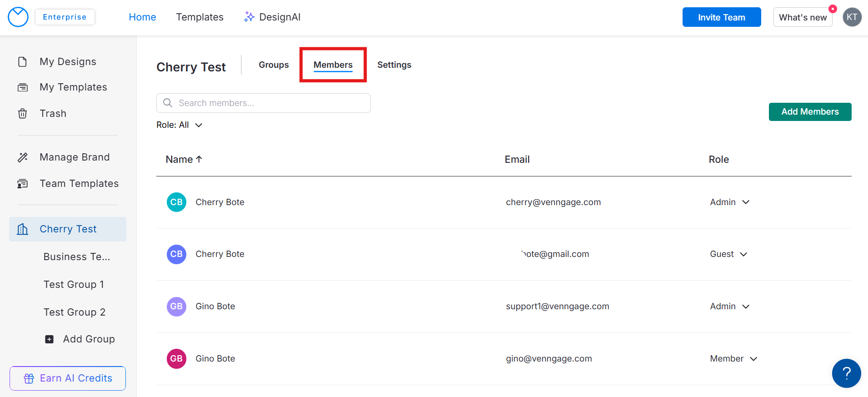
Task: Click the search magnifier icon
Action: pyautogui.click(x=168, y=103)
